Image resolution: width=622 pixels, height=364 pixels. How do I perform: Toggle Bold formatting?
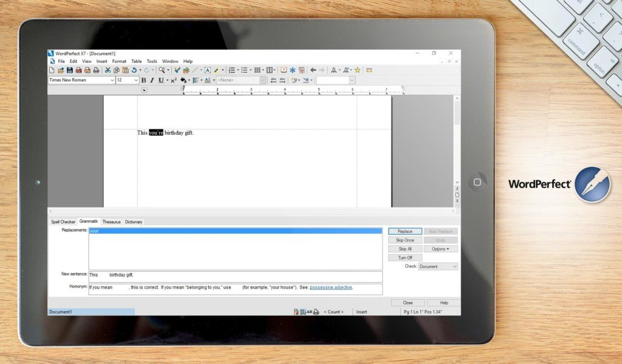[143, 80]
